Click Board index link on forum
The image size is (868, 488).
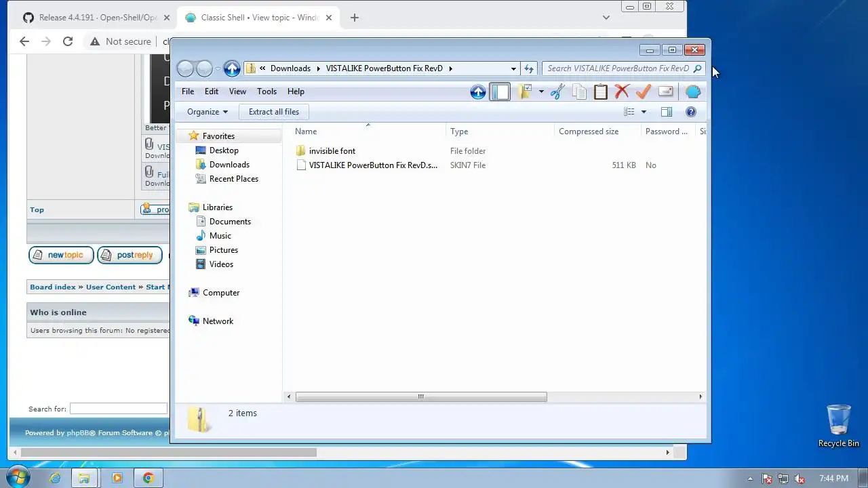(53, 287)
